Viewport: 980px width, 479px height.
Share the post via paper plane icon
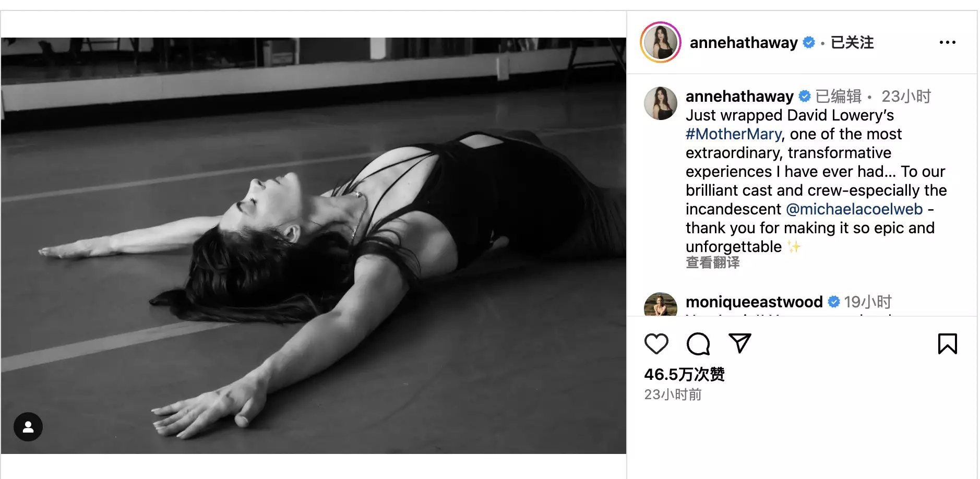(739, 343)
